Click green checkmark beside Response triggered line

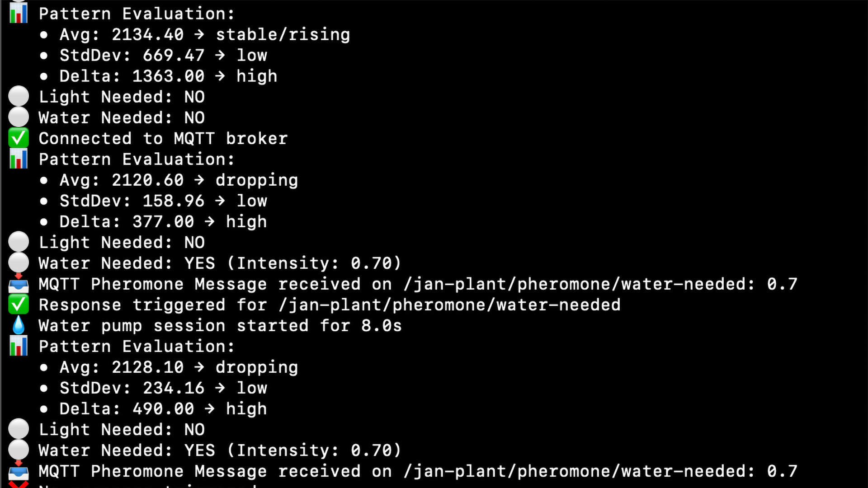[19, 305]
